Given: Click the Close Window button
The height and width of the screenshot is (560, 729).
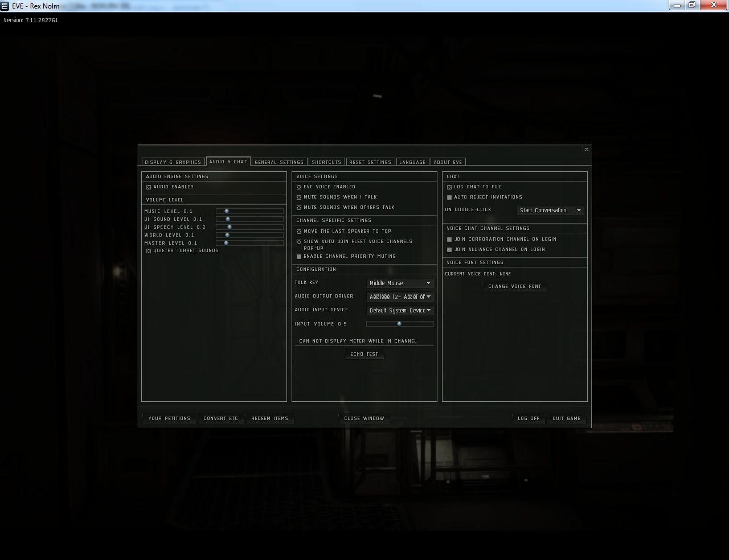Looking at the screenshot, I should click(x=364, y=418).
